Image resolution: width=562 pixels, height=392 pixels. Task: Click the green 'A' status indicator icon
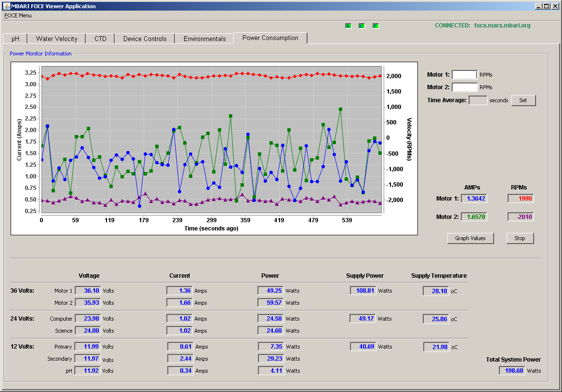pos(348,26)
